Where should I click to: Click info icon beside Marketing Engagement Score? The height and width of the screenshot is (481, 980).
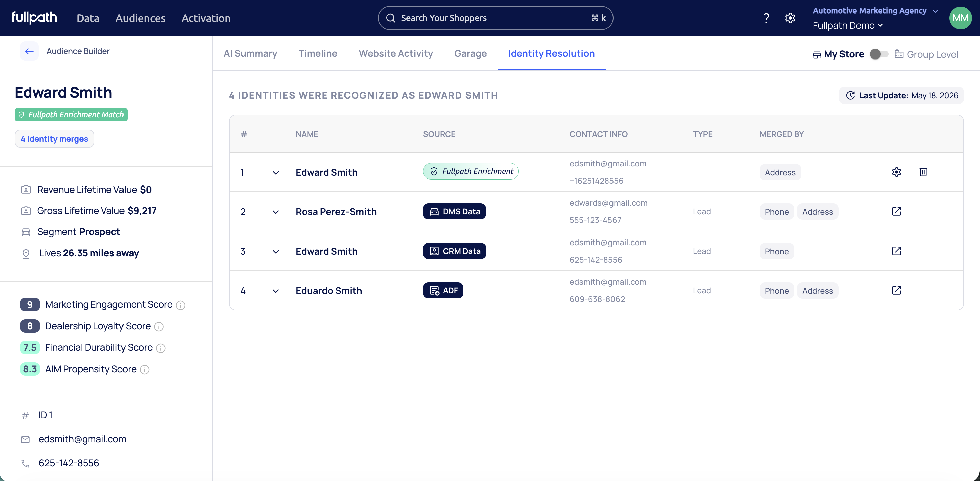click(x=181, y=305)
